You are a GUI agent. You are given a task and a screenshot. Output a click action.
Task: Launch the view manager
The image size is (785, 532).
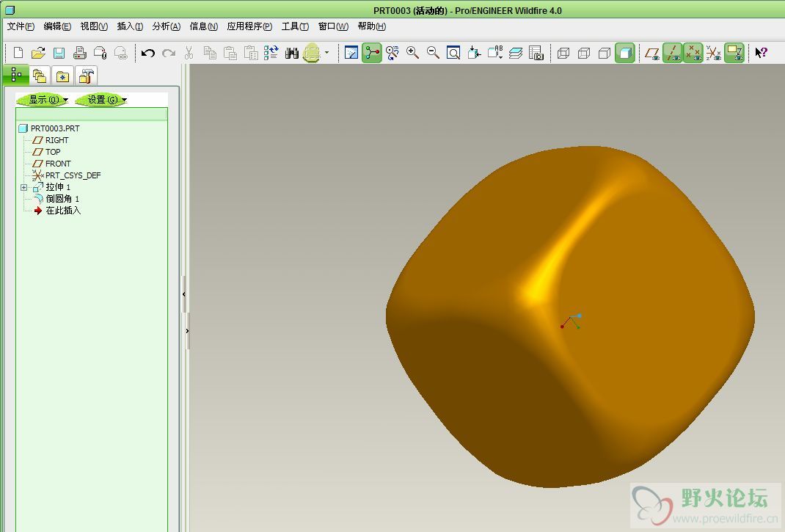tap(536, 53)
